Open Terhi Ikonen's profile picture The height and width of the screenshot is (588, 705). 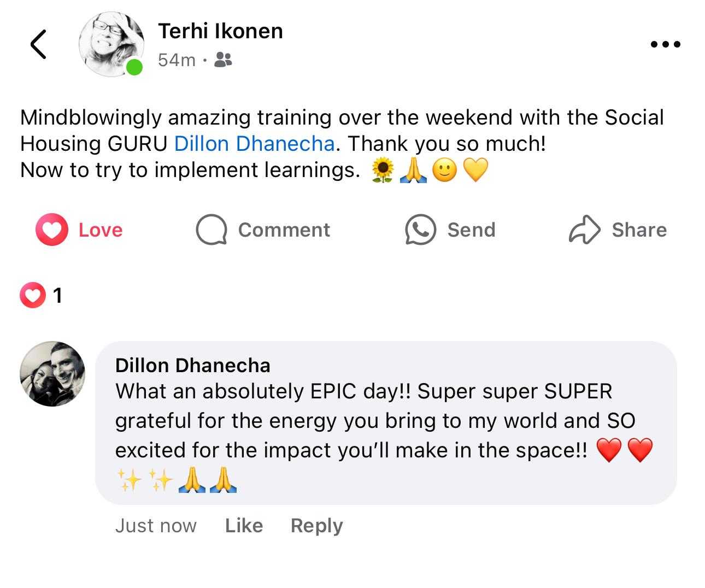pyautogui.click(x=111, y=44)
